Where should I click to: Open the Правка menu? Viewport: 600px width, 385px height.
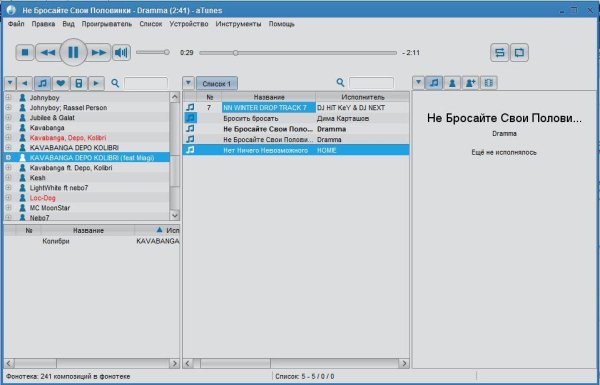click(43, 24)
